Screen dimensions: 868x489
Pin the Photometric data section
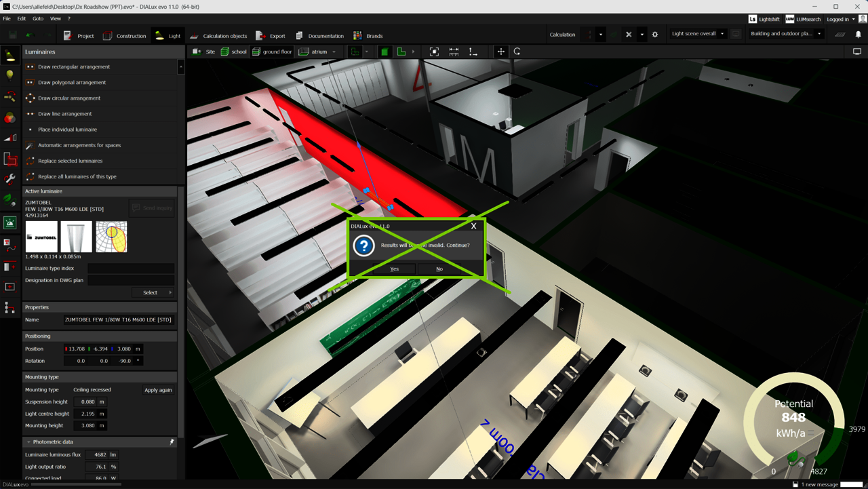click(172, 442)
